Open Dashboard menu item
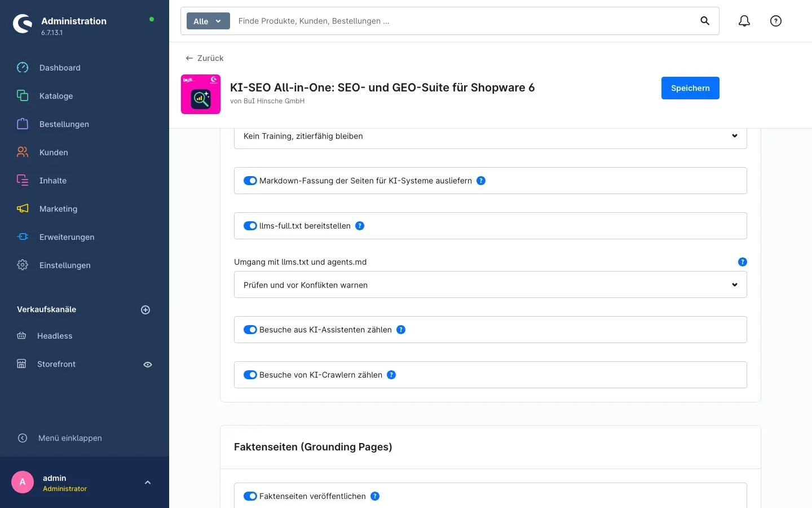812x508 pixels. pos(60,68)
